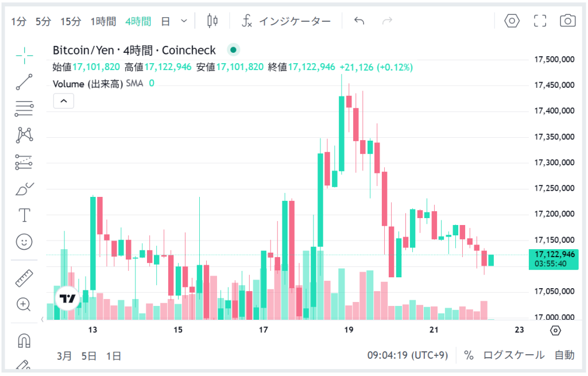The image size is (588, 376).
Task: Take a chart snapshot with camera icon
Action: coord(567,21)
